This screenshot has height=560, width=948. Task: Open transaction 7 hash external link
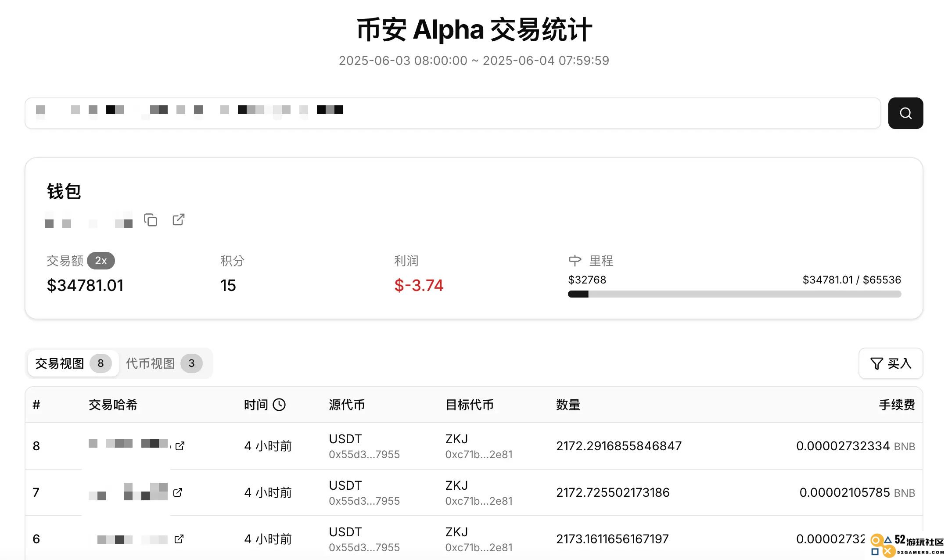click(178, 492)
